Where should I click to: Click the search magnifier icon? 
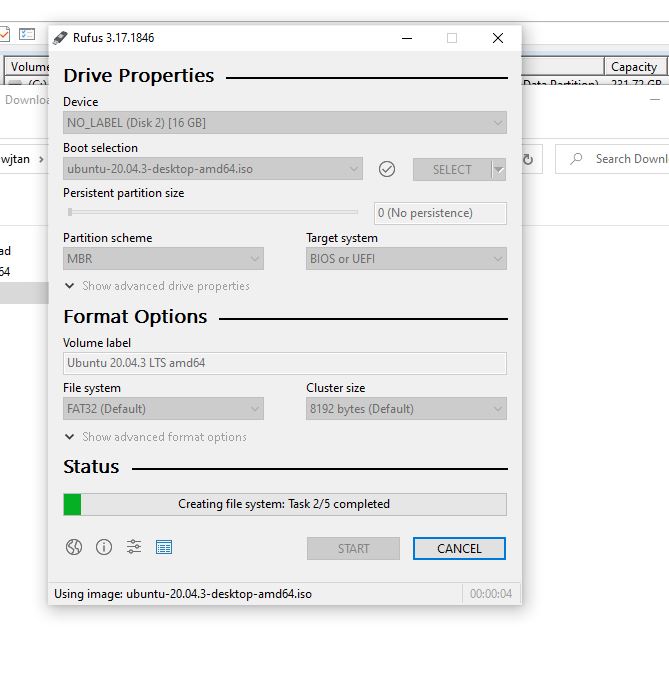576,159
